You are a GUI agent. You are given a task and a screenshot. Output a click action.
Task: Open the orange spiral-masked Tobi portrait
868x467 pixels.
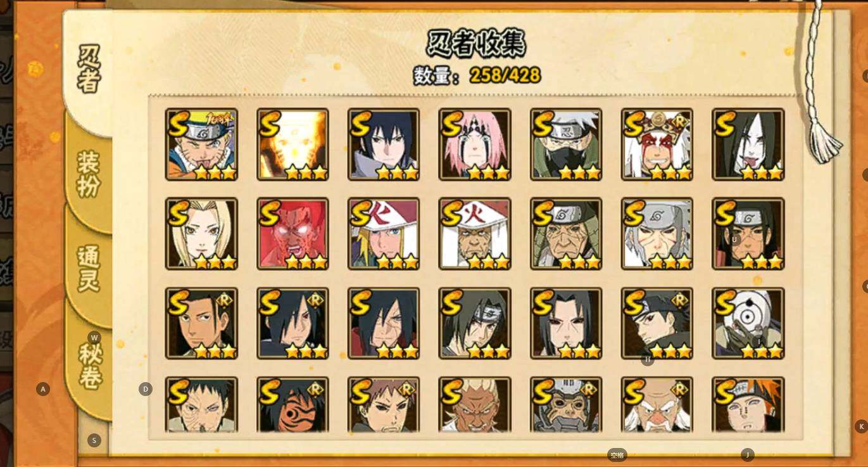292,404
